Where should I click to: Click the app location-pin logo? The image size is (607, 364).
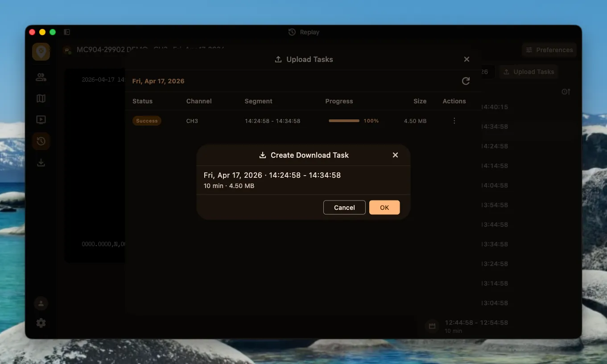41,52
